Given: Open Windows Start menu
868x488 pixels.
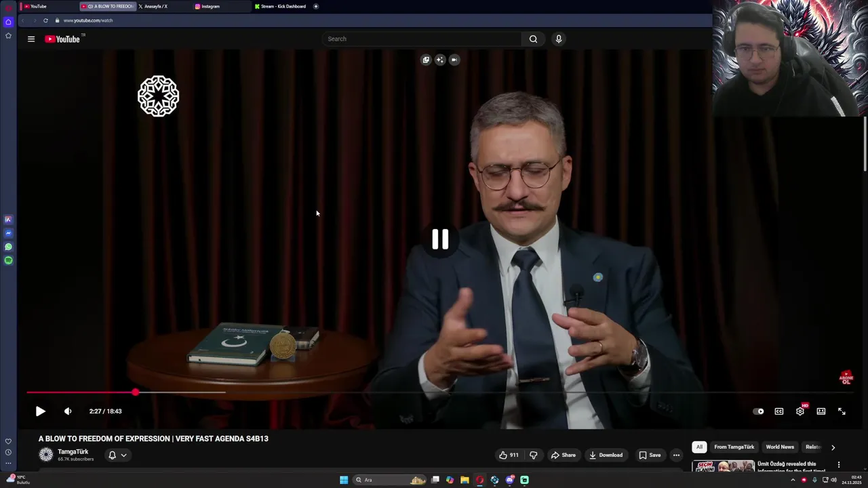Looking at the screenshot, I should 344,480.
